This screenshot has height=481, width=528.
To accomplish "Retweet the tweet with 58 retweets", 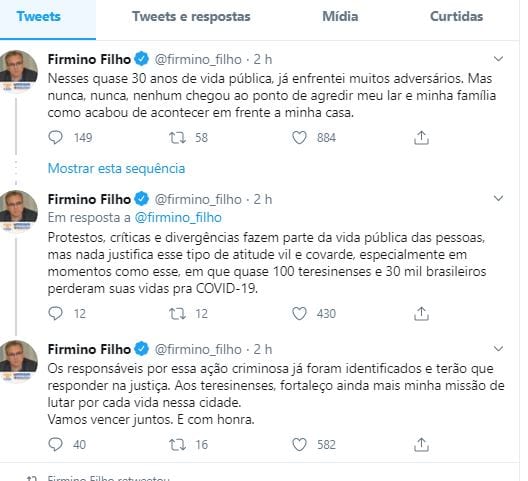I will click(x=177, y=138).
